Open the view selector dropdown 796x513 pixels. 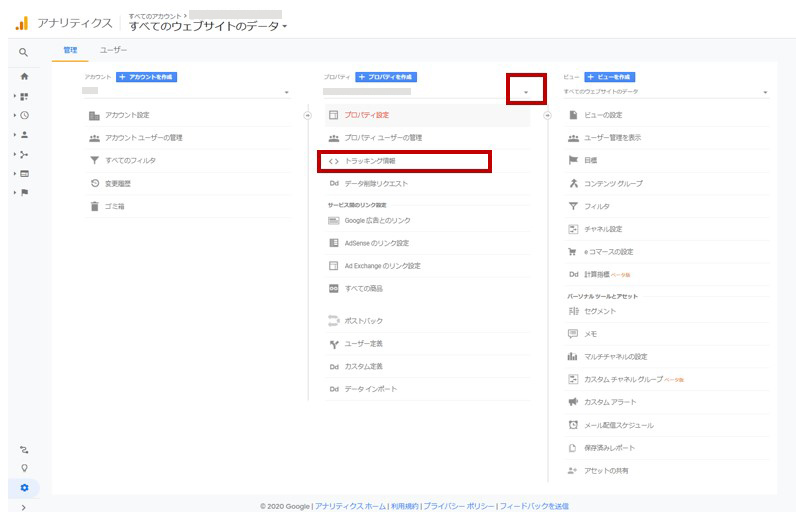coord(666,92)
